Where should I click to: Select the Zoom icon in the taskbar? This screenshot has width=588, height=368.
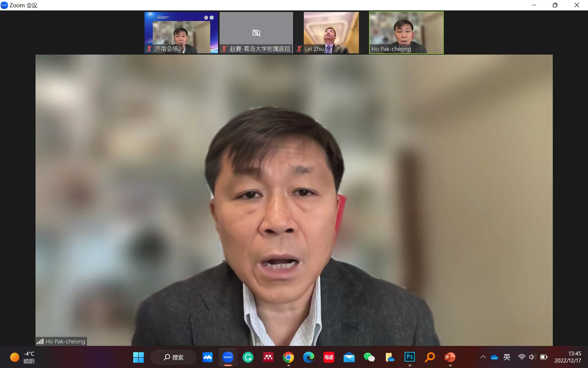228,357
